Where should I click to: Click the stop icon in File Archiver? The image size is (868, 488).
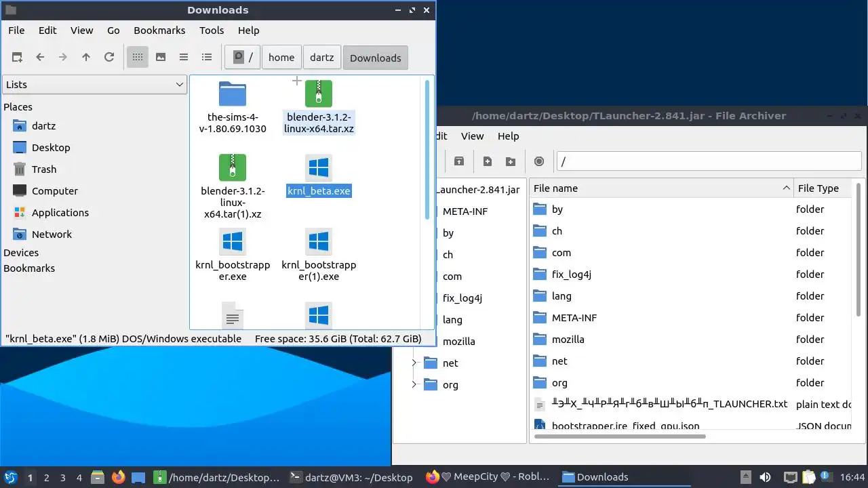(x=539, y=161)
